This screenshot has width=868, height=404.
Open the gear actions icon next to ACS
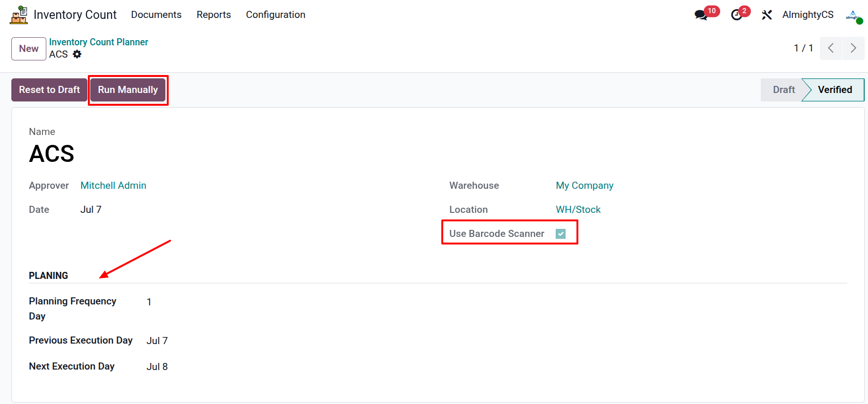pyautogui.click(x=77, y=54)
